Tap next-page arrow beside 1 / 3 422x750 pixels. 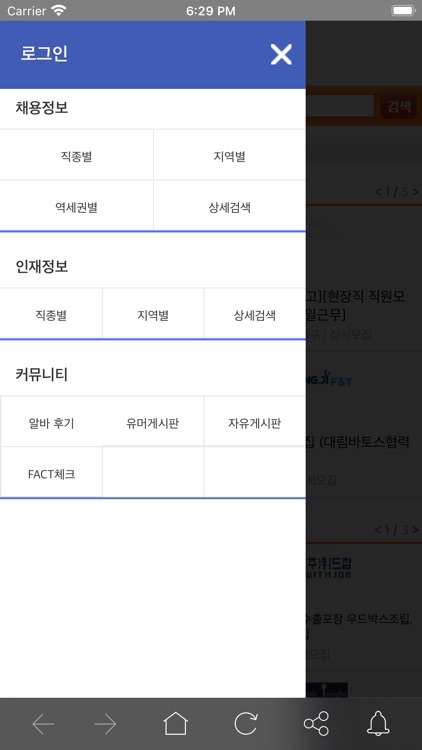click(415, 529)
